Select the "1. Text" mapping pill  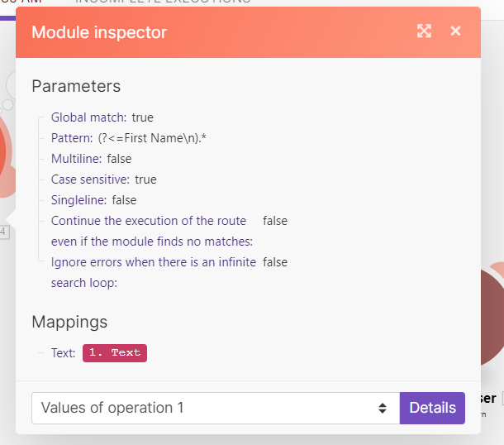[x=114, y=352]
